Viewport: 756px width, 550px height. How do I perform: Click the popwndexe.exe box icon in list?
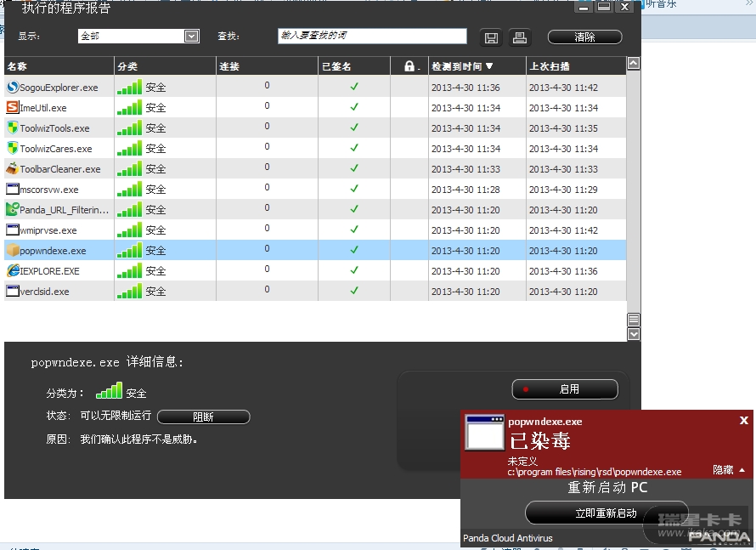point(13,251)
